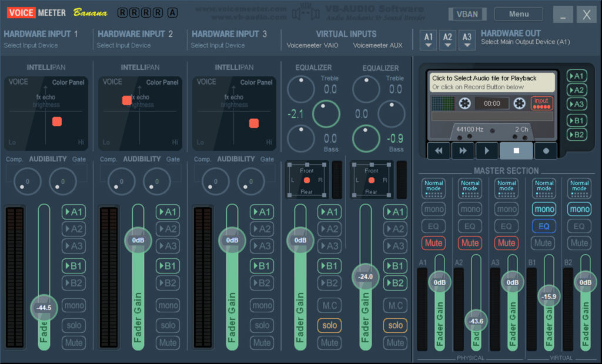Screen dimensions: 602x364
Task: Start recording with the cassette record button
Action: coord(546,151)
